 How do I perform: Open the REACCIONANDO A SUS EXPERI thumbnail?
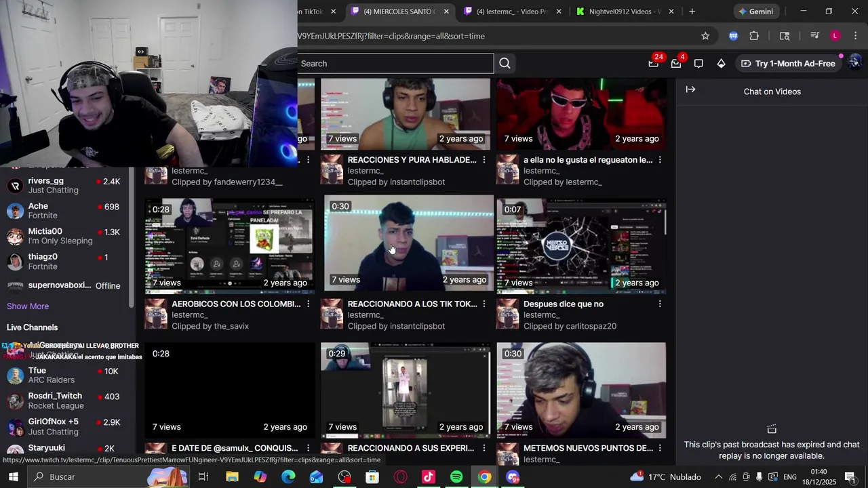click(406, 390)
